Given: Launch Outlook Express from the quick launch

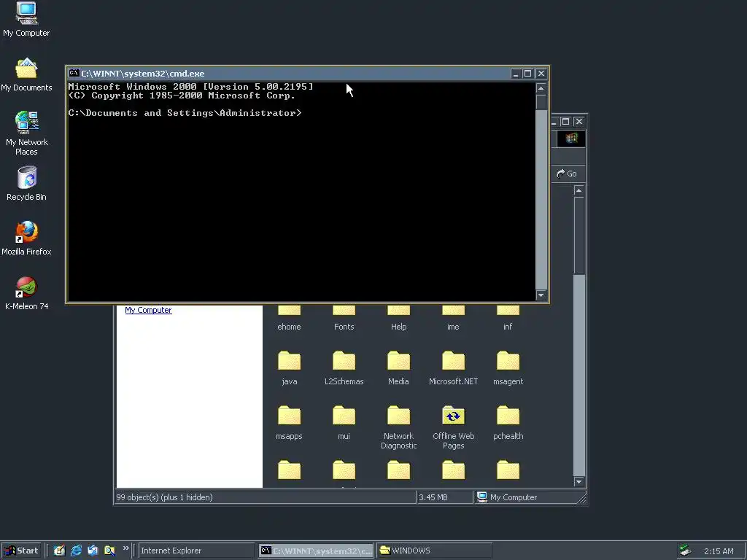Looking at the screenshot, I should (x=93, y=551).
